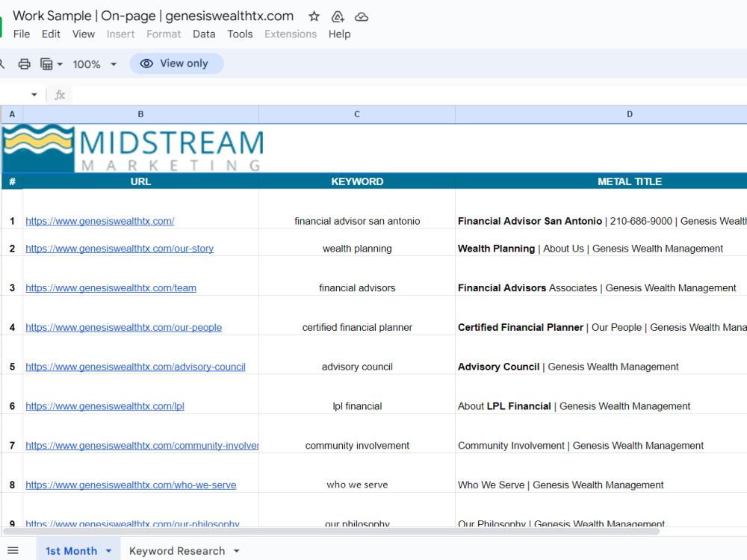Expand the 1st Month tab dropdown arrow
Screen dimensions: 747x560
pyautogui.click(x=108, y=551)
